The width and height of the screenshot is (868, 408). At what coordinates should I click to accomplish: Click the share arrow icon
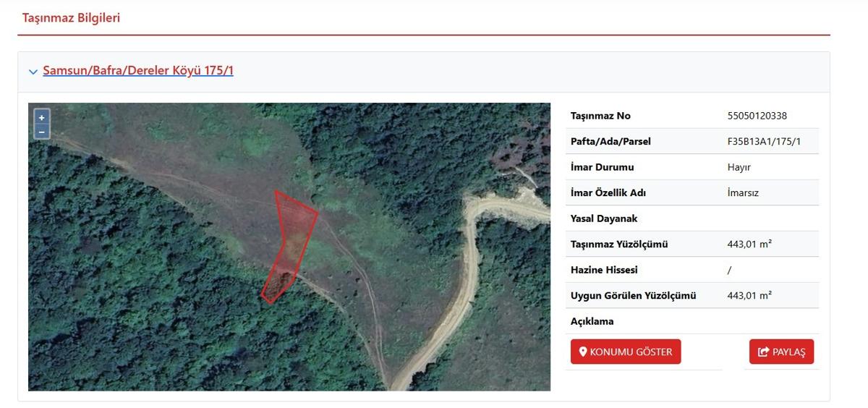pos(763,352)
